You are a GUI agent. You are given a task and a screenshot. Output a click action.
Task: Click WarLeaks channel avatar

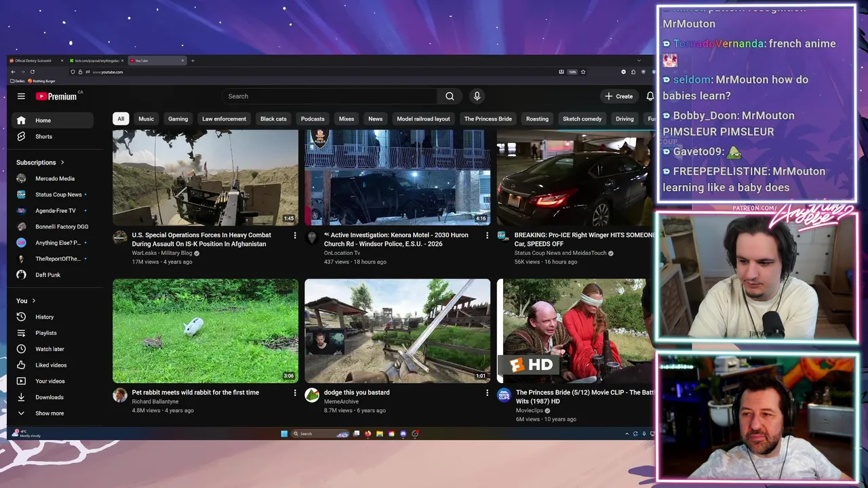tap(120, 237)
